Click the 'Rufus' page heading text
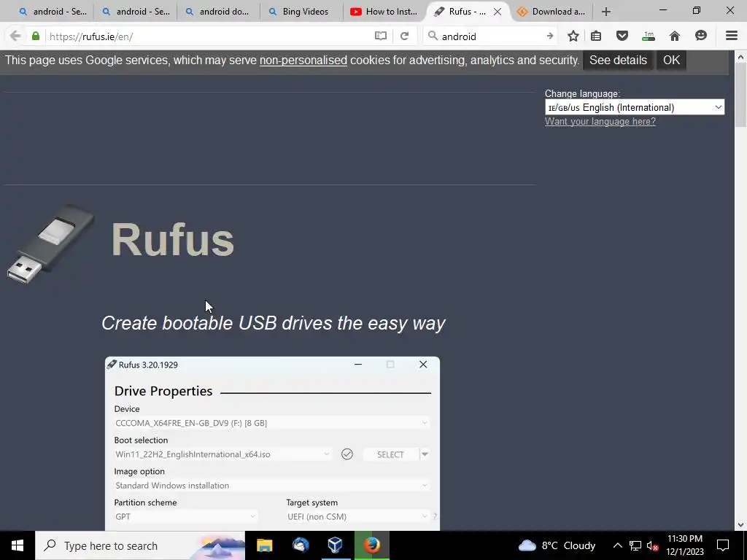The width and height of the screenshot is (747, 560). (x=172, y=239)
